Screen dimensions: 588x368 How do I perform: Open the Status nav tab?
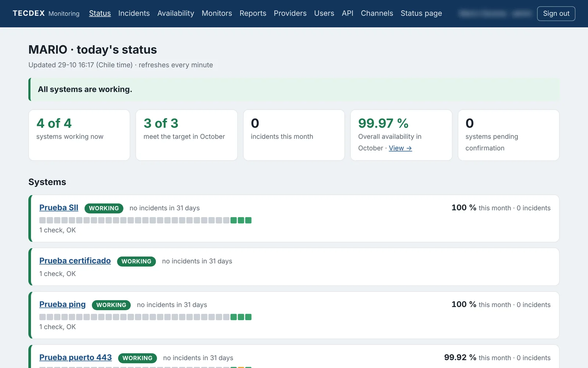tap(100, 13)
